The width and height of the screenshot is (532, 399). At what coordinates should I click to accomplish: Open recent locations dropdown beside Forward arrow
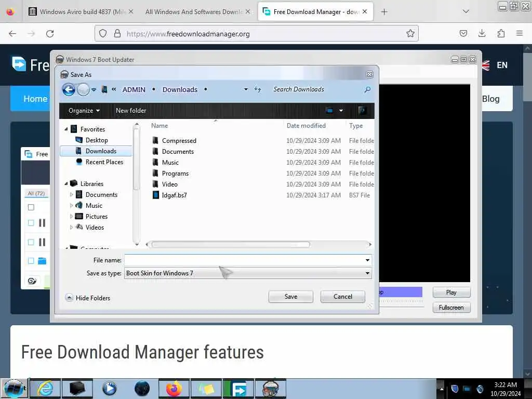coord(94,89)
